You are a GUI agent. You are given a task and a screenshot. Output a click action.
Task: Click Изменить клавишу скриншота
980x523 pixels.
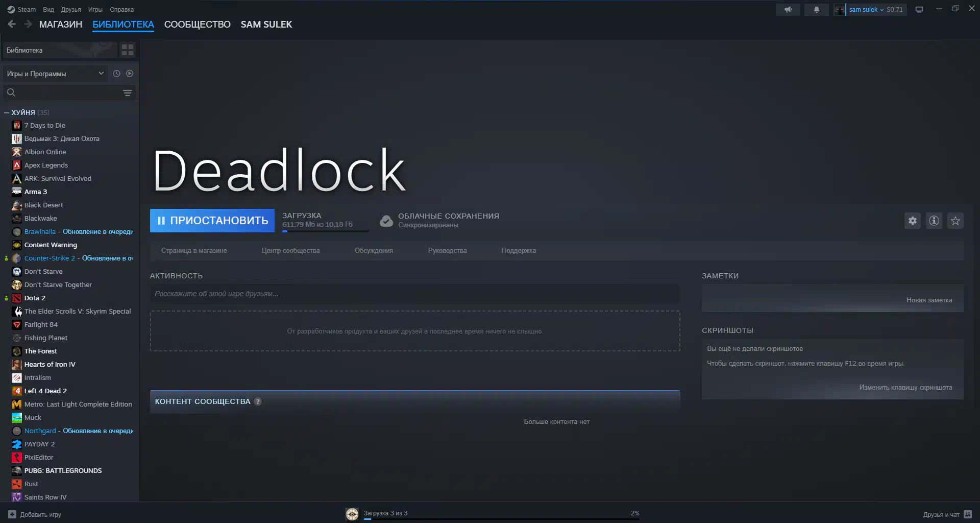905,387
